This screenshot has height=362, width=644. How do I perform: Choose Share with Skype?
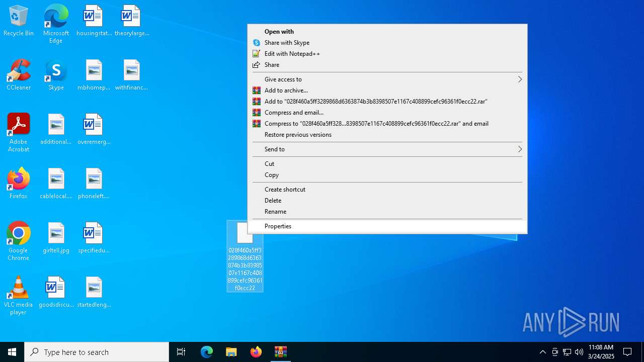coord(387,43)
